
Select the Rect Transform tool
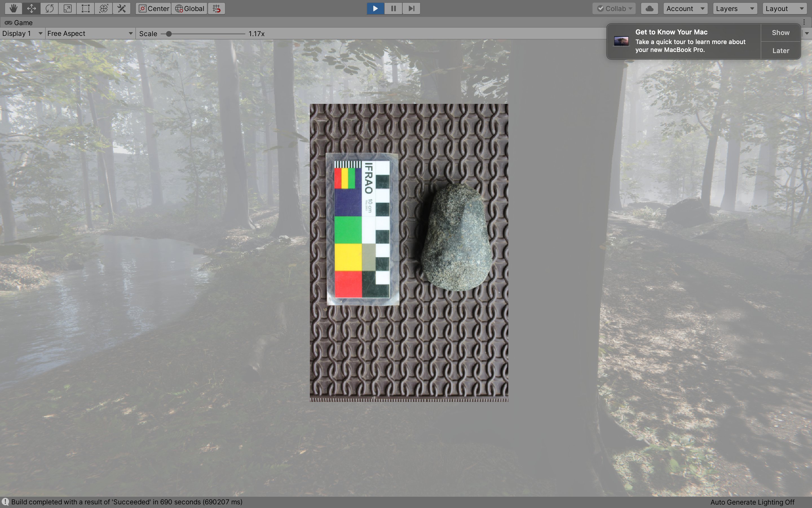[85, 8]
